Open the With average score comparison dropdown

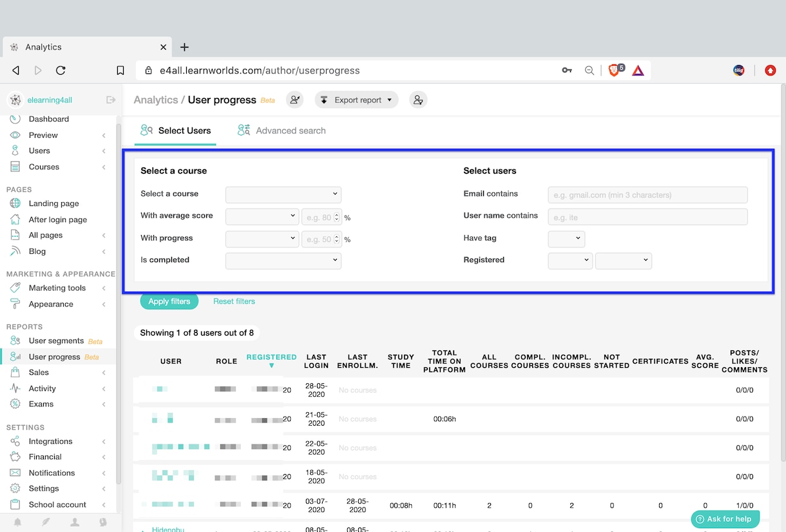tap(262, 216)
